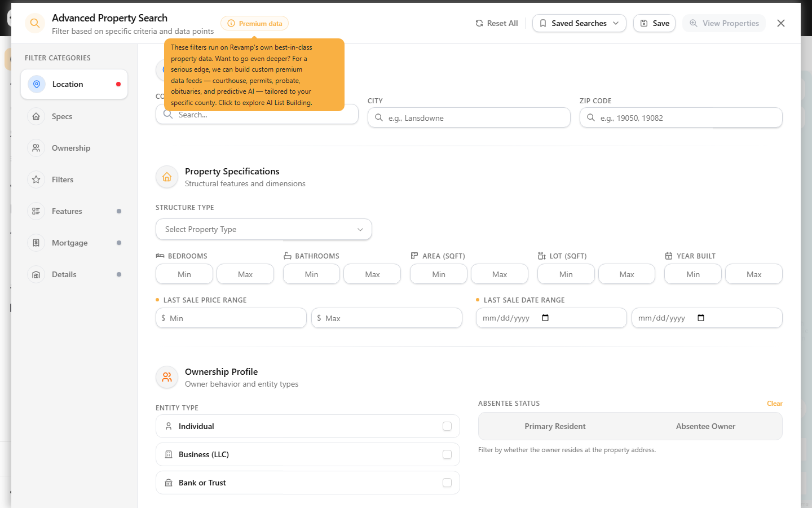Click the Features list icon in sidebar
This screenshot has height=508, width=812.
36,211
